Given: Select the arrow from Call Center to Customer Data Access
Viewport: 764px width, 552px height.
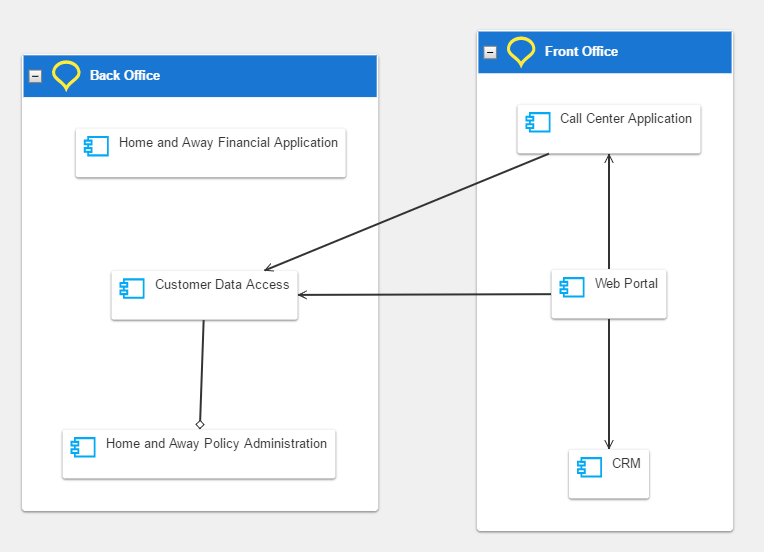Looking at the screenshot, I should click(x=407, y=212).
